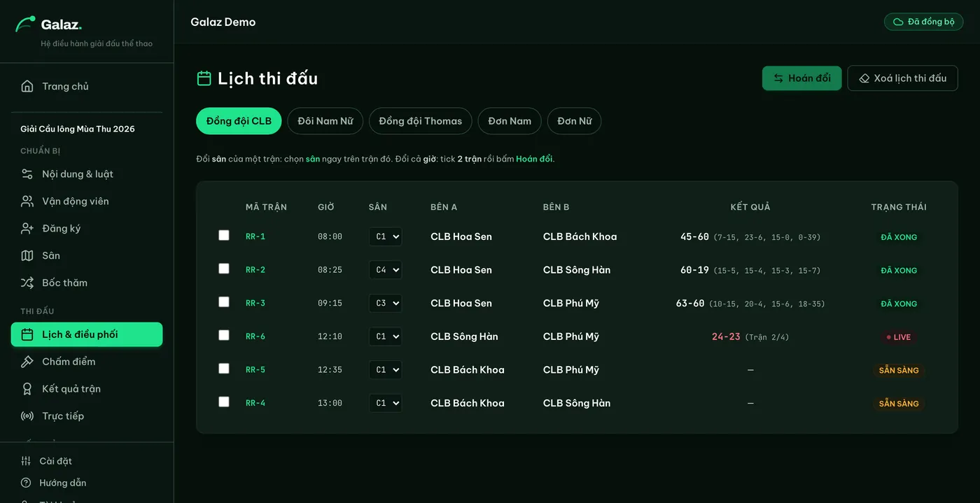Click the LIVE status badge for RR-6
The image size is (980, 503).
899,337
